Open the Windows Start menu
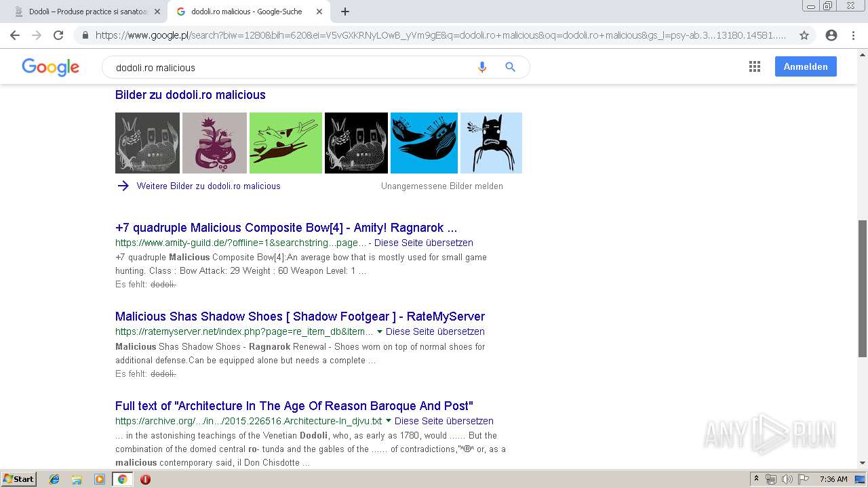This screenshot has height=488, width=868. pyautogui.click(x=18, y=479)
